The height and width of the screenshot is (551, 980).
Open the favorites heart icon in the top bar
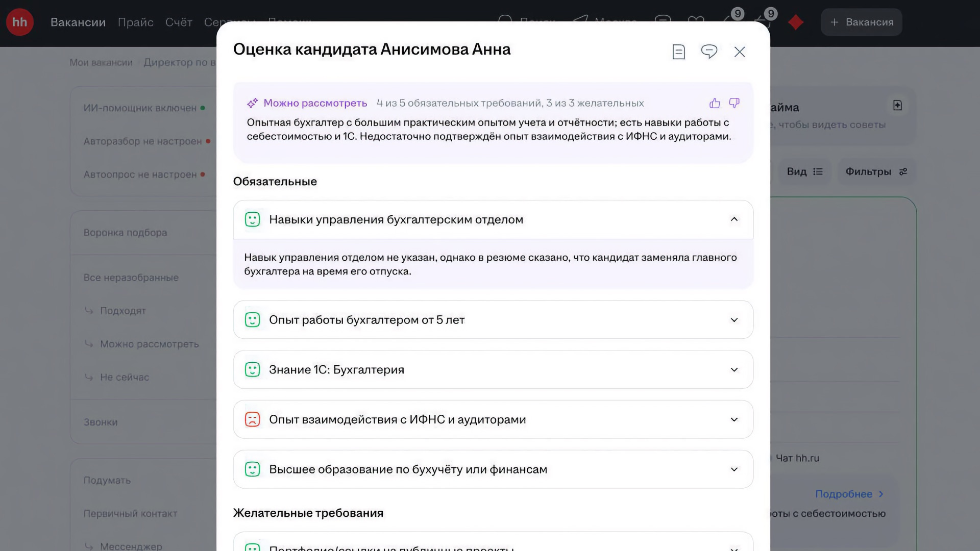pyautogui.click(x=696, y=21)
